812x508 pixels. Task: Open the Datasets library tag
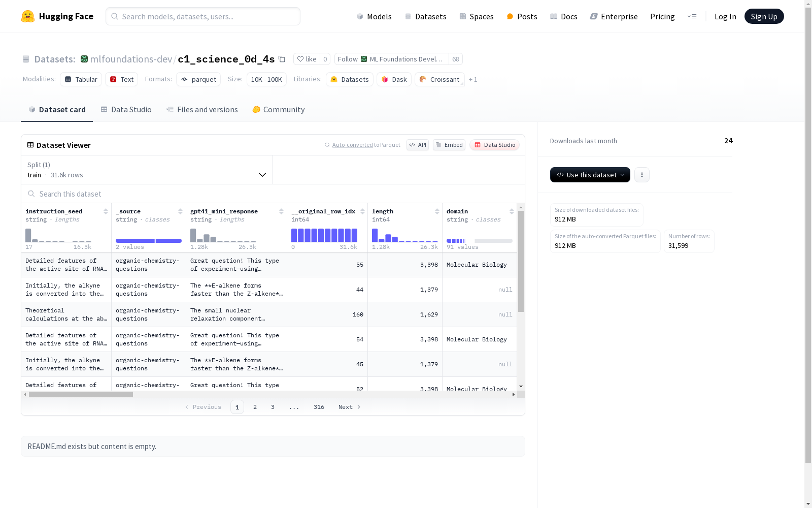(x=350, y=79)
